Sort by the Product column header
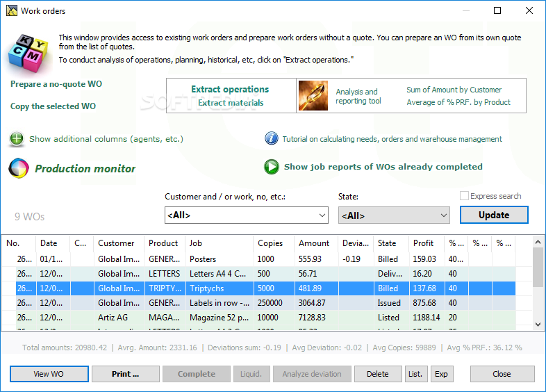 (x=165, y=243)
